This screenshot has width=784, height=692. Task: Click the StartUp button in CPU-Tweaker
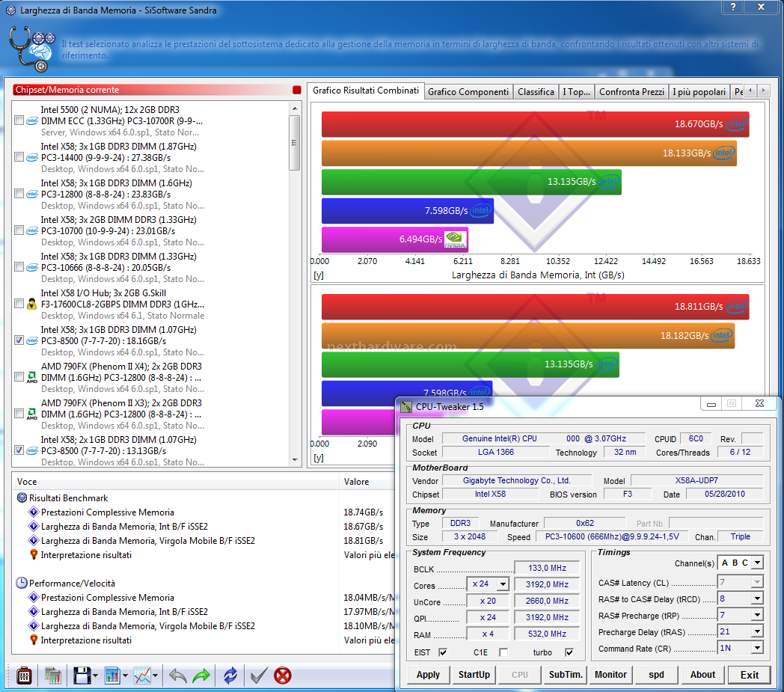coord(474,675)
